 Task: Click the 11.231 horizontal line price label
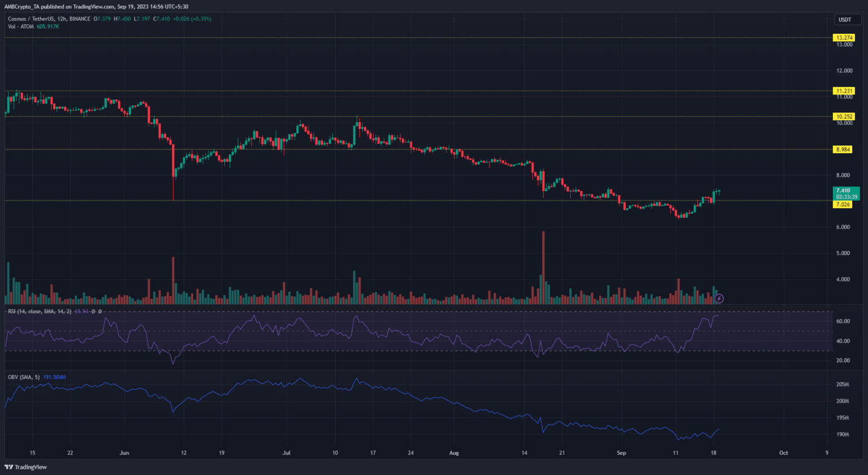(844, 91)
